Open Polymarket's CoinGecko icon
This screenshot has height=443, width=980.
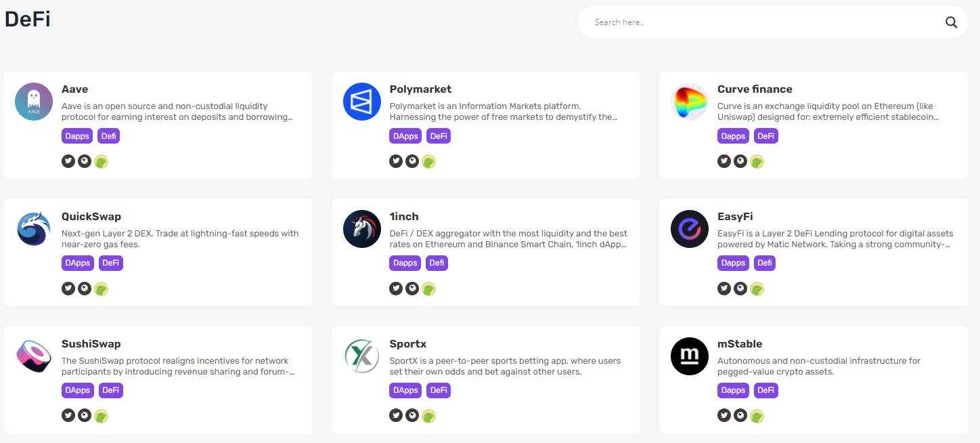(429, 161)
